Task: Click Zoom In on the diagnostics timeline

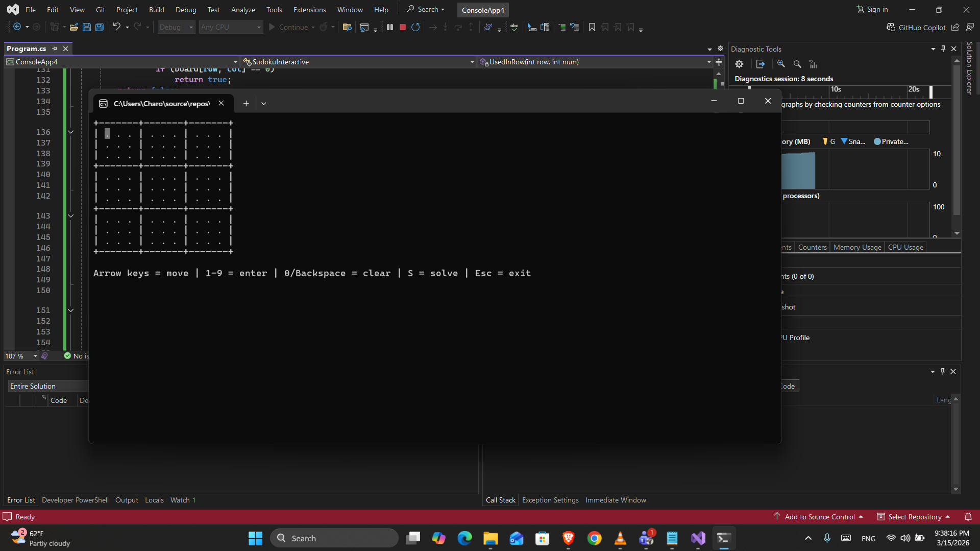Action: (x=781, y=64)
